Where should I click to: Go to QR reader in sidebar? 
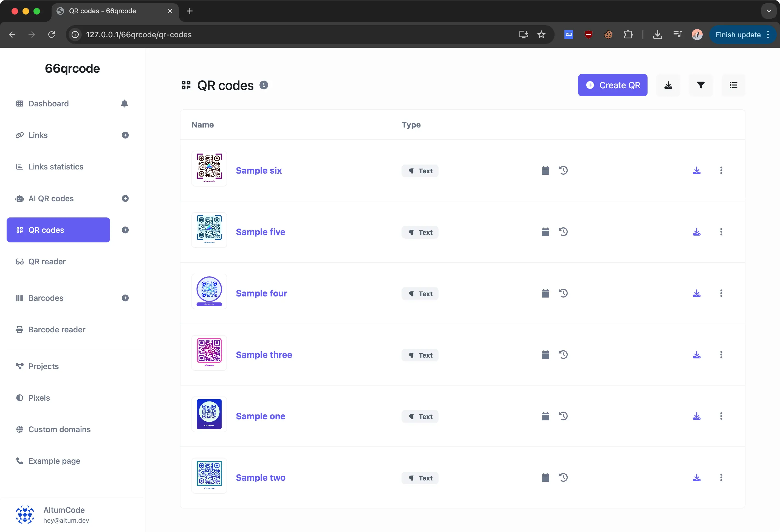point(47,261)
